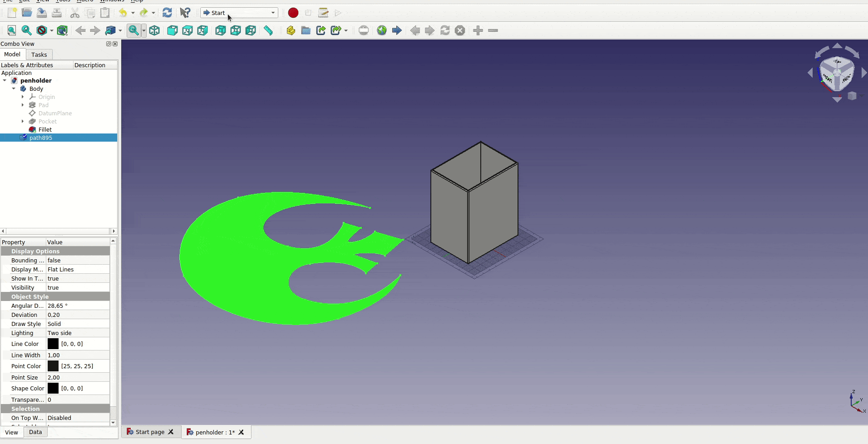Fit selection in the view
This screenshot has width=868, height=444.
tap(27, 30)
